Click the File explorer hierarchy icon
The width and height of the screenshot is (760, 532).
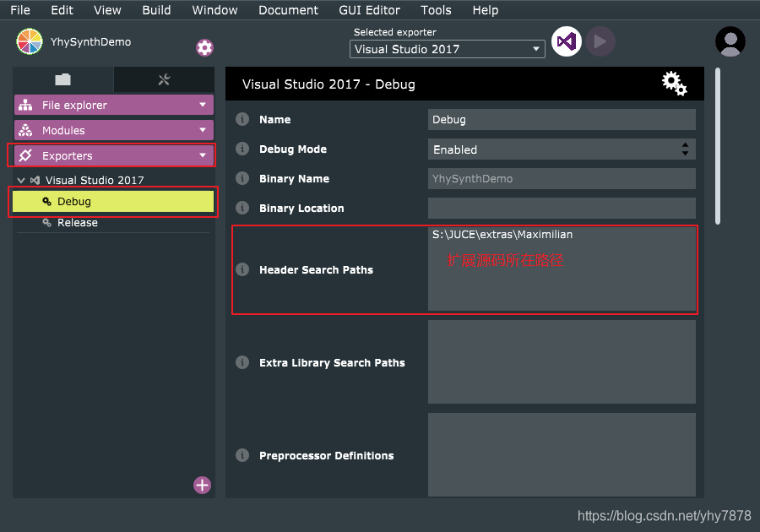coord(25,106)
